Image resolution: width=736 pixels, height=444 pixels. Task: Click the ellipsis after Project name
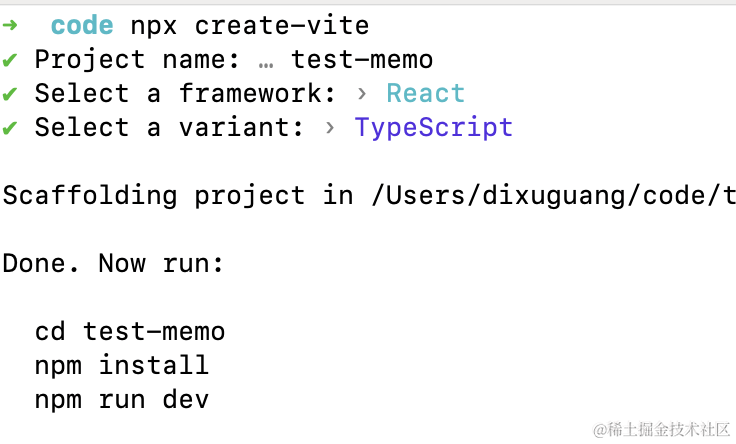[x=266, y=60]
